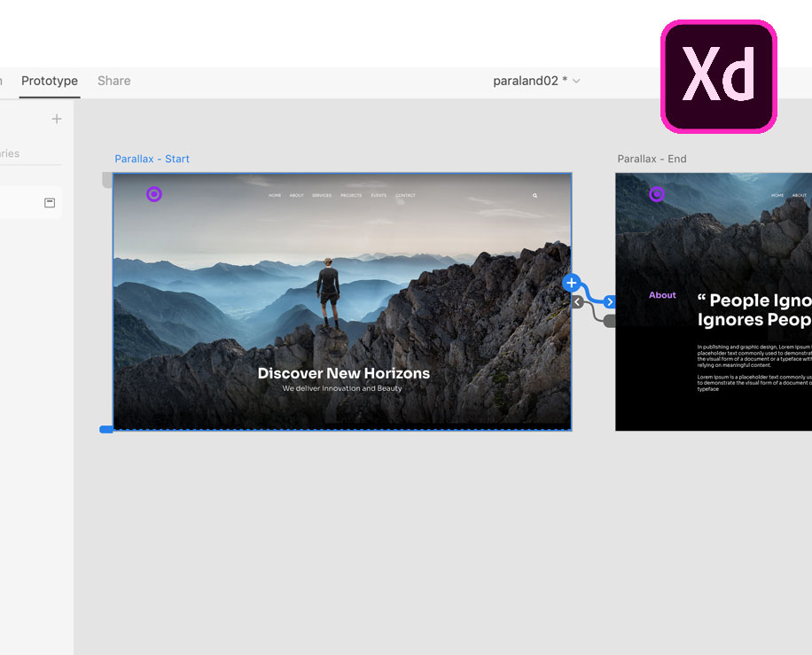The height and width of the screenshot is (655, 812).
Task: Click the plus icon in the left panel
Action: (x=57, y=119)
